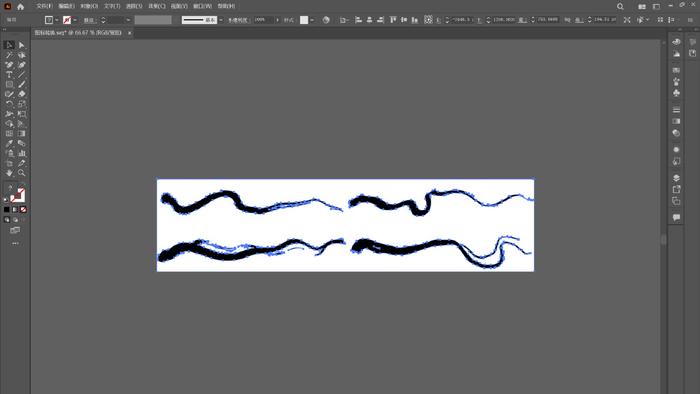700x394 pixels.
Task: Select the Type tool
Action: (9, 75)
